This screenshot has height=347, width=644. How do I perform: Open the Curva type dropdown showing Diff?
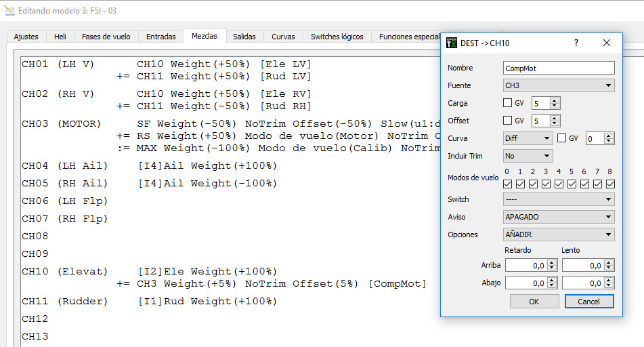point(528,138)
